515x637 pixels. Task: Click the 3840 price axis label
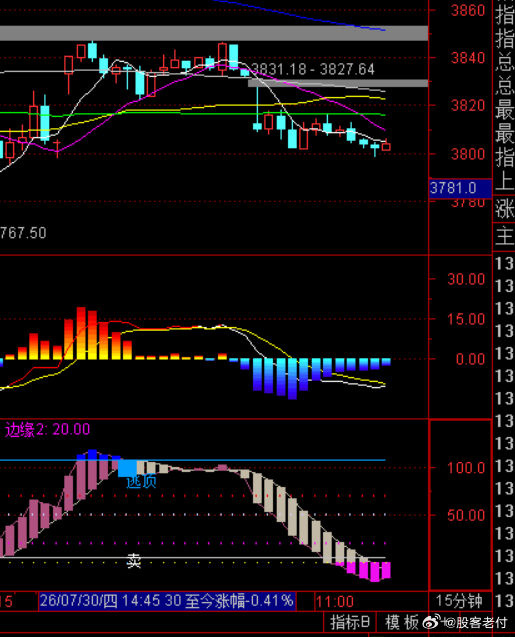coord(468,58)
